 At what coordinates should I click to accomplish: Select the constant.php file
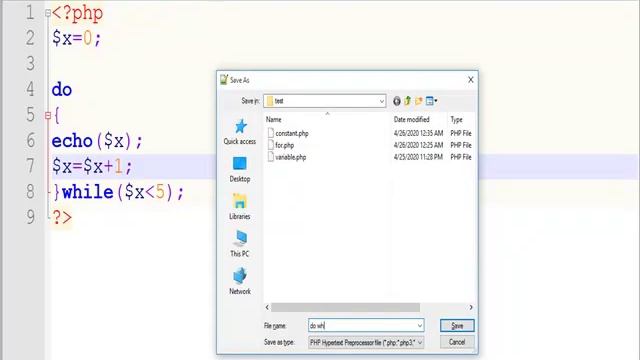(x=292, y=133)
